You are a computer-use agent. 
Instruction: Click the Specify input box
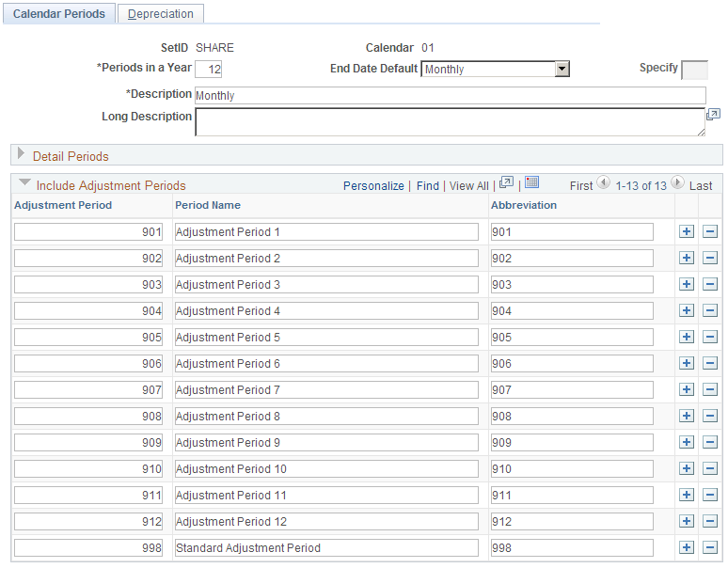point(694,70)
